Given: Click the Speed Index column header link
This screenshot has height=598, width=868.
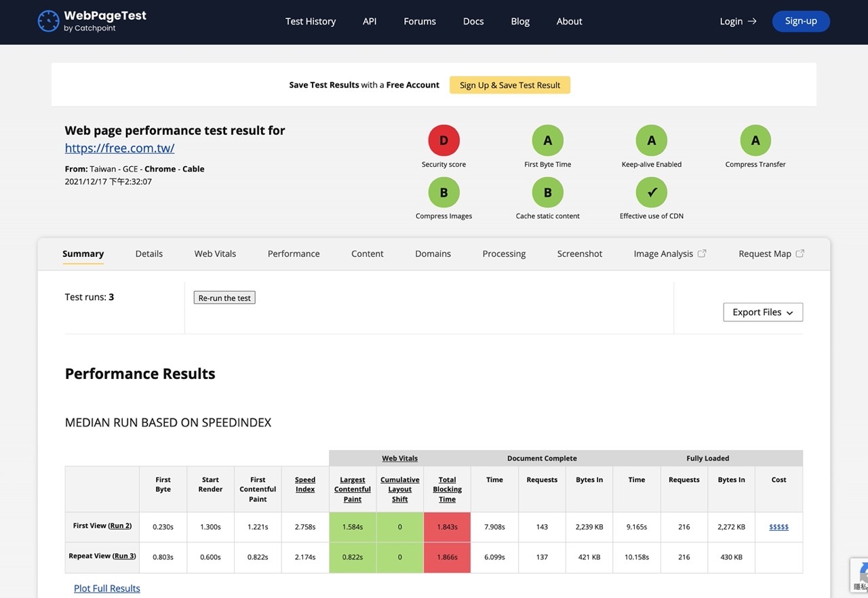Looking at the screenshot, I should pos(305,484).
